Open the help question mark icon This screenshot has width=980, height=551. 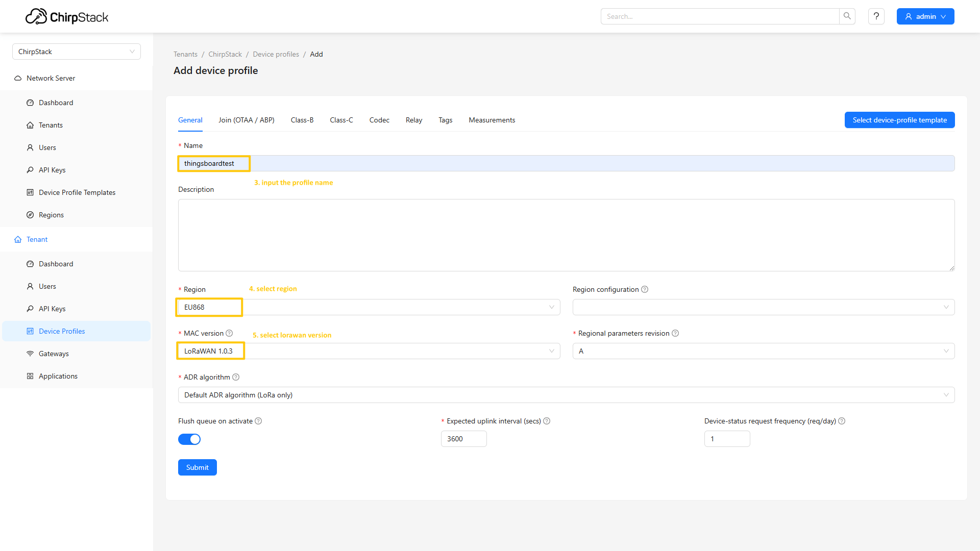pyautogui.click(x=876, y=16)
